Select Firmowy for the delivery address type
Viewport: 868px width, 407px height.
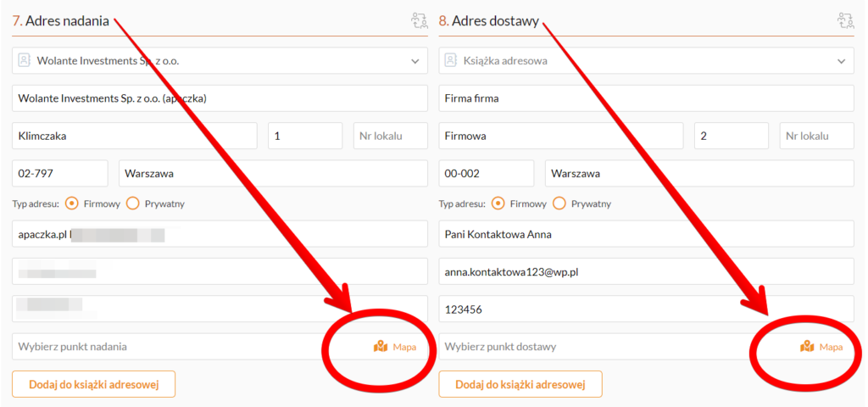click(x=498, y=203)
